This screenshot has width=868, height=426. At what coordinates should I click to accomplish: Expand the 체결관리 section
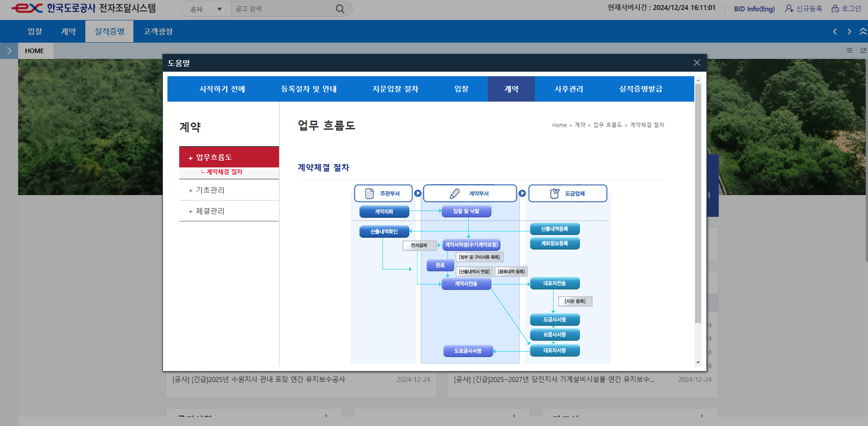(x=210, y=211)
